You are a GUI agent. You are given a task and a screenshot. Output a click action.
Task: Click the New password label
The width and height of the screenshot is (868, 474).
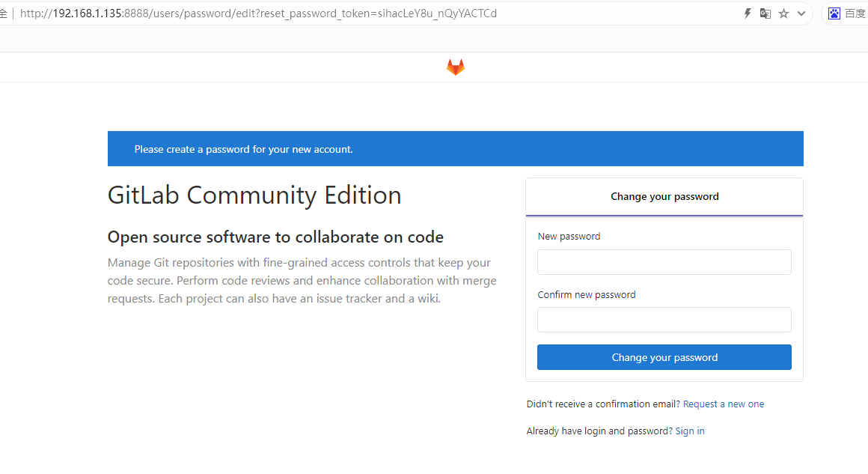569,237
